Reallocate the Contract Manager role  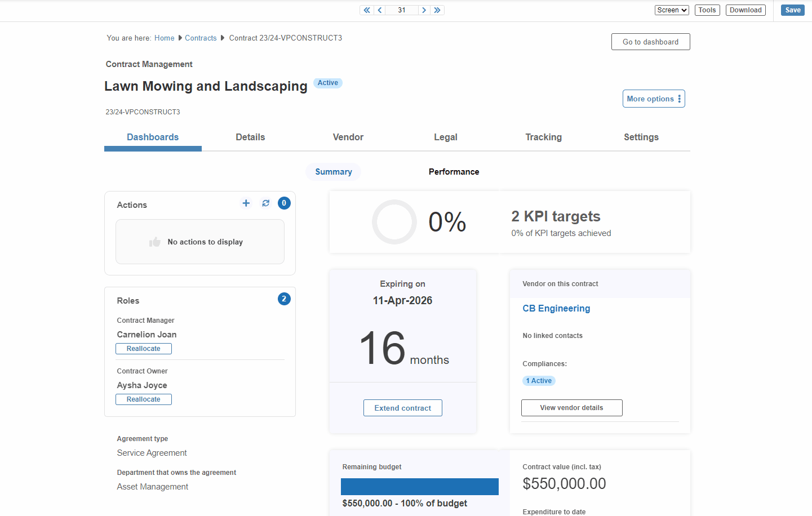click(x=144, y=349)
